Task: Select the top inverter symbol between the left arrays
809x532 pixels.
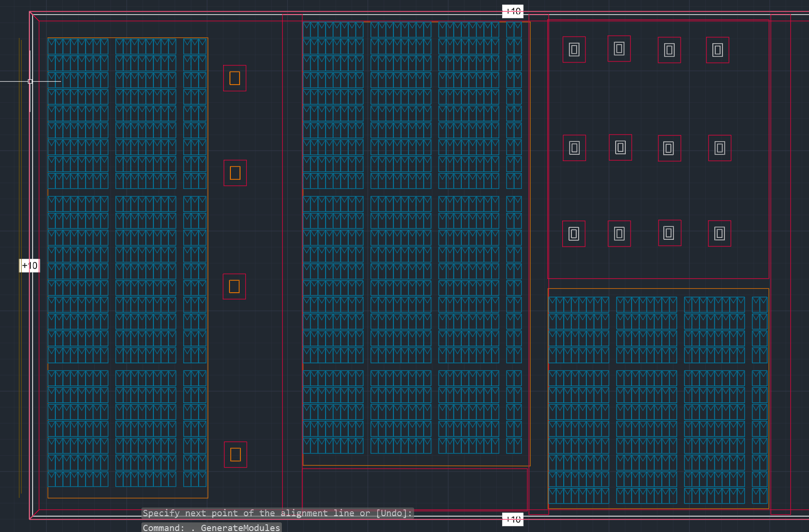Action: [x=234, y=77]
